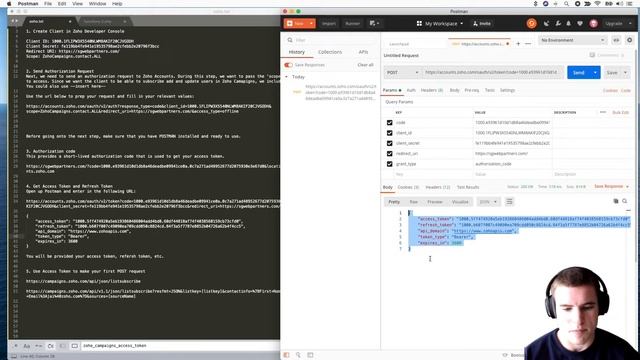Click the Invite button
The width and height of the screenshot is (640, 360).
pos(482,24)
